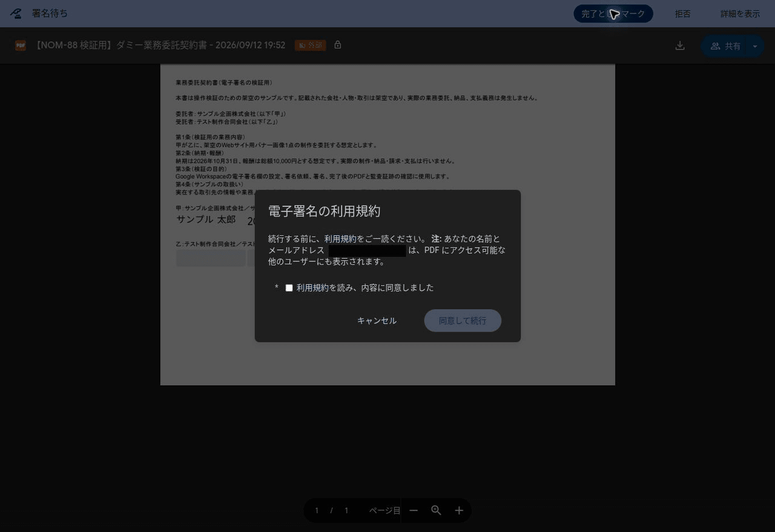Image resolution: width=775 pixels, height=532 pixels.
Task: Click the 共有 share button
Action: [725, 46]
